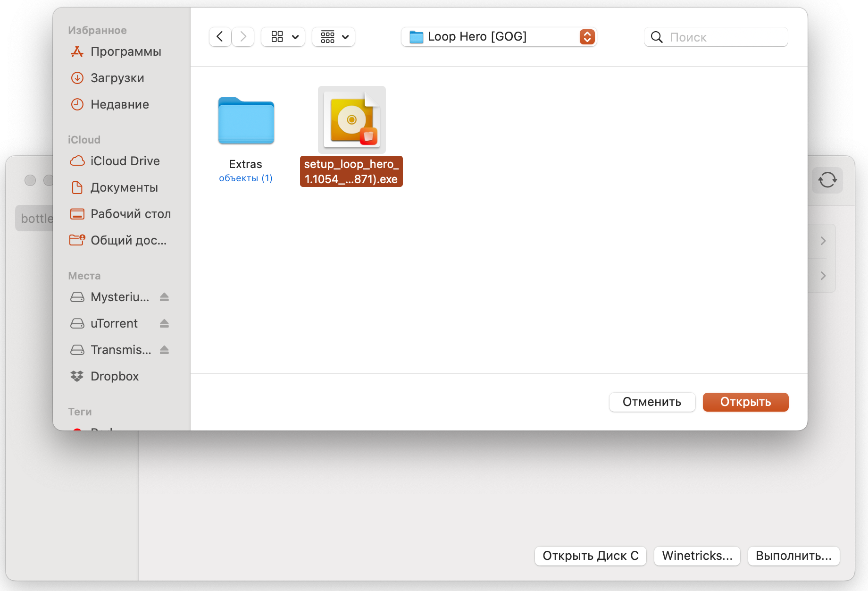Open Winetricks... in the background window

(697, 556)
